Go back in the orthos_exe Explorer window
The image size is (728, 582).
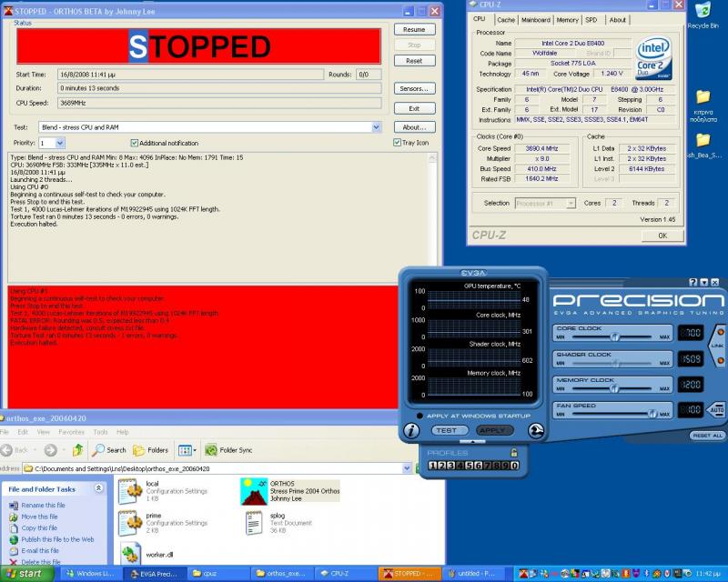[14, 450]
